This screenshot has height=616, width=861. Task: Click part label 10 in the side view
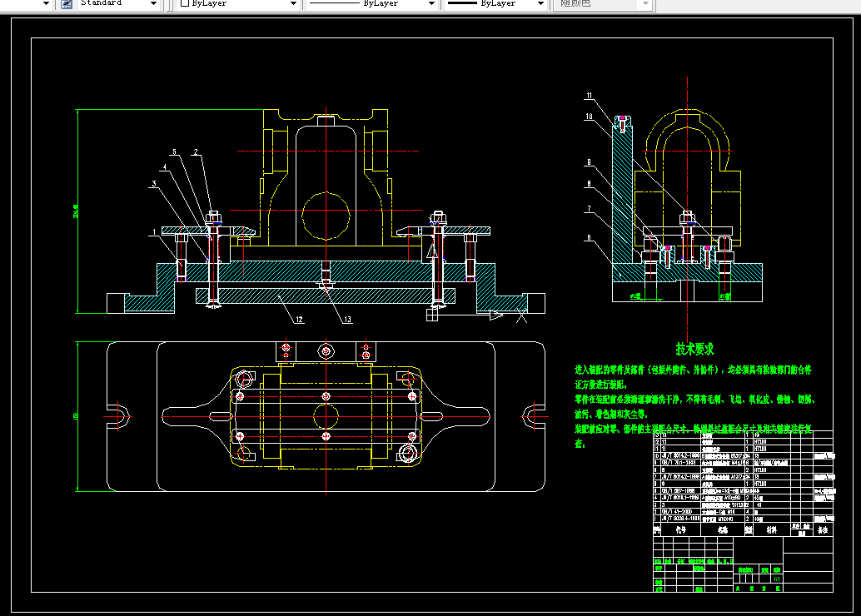click(x=588, y=117)
